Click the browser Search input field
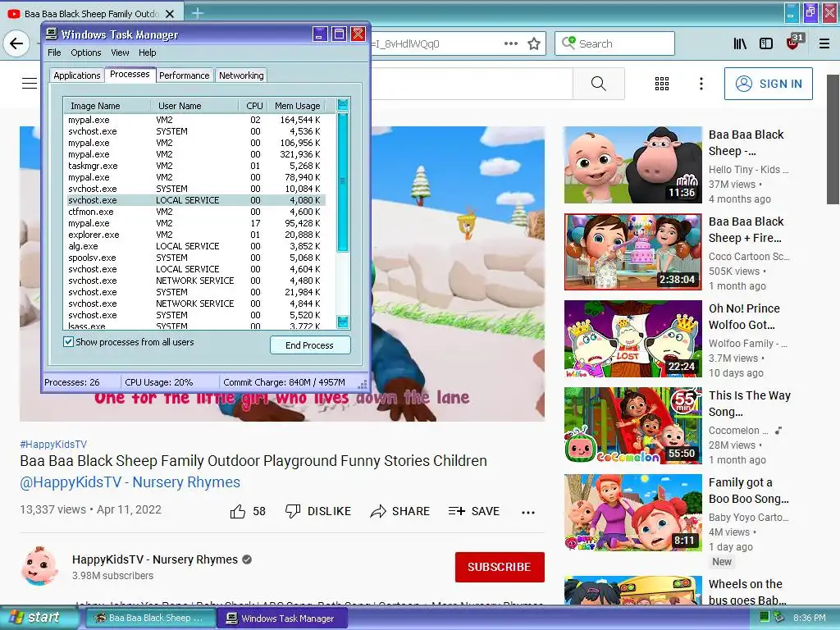This screenshot has width=840, height=630. click(x=614, y=44)
